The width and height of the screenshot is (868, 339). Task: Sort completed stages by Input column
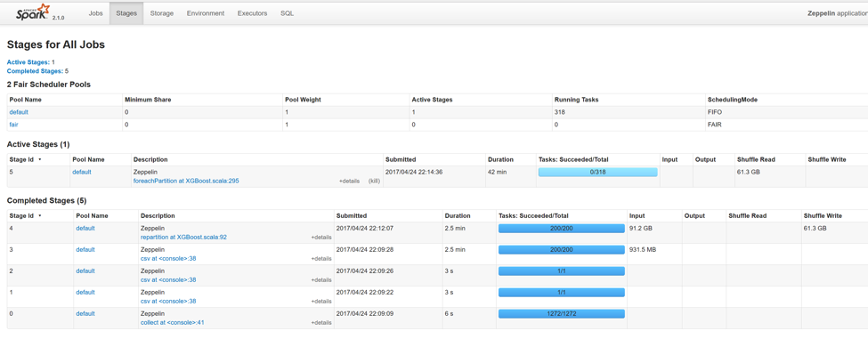(637, 215)
